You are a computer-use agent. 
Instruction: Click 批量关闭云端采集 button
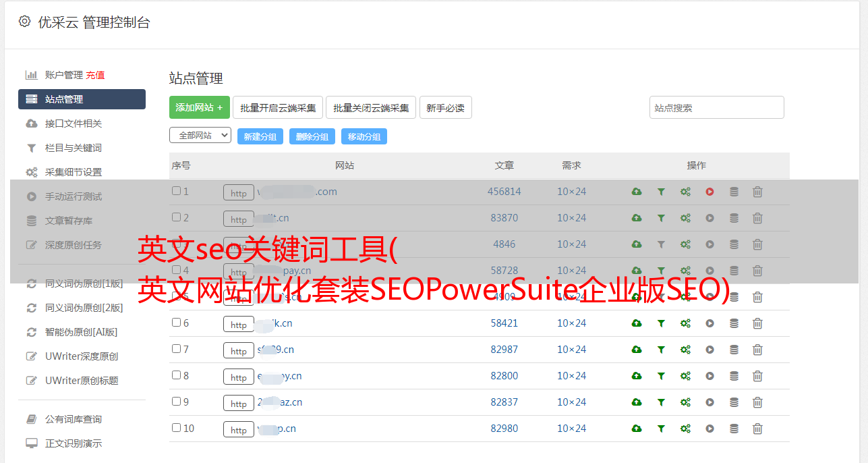pos(371,107)
